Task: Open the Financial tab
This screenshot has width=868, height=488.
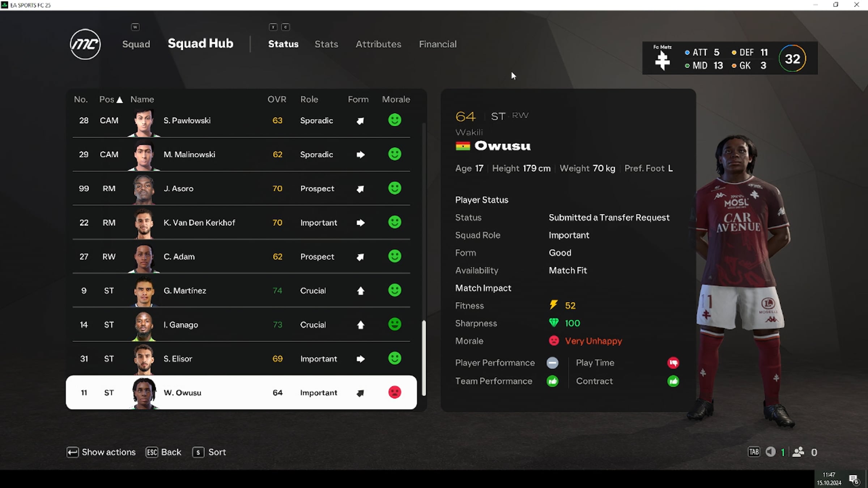Action: 438,44
